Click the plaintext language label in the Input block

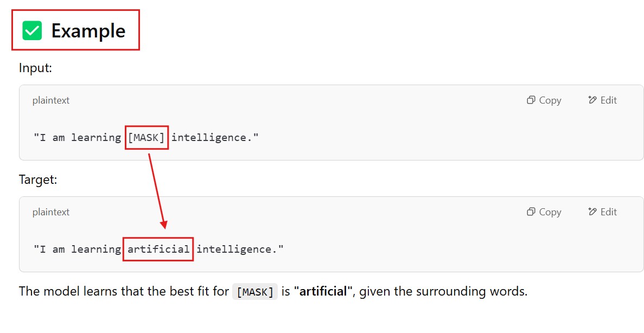51,100
